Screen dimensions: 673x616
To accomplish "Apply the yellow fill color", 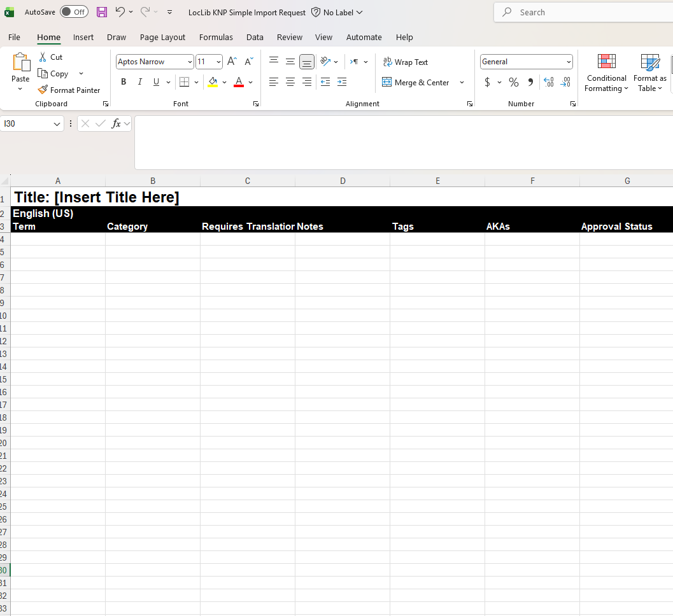I will pyautogui.click(x=213, y=82).
